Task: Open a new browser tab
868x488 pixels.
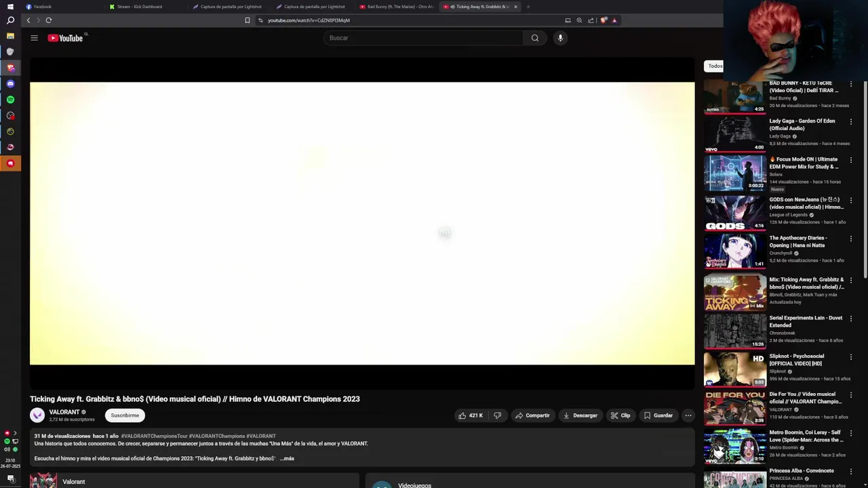Action: (528, 7)
